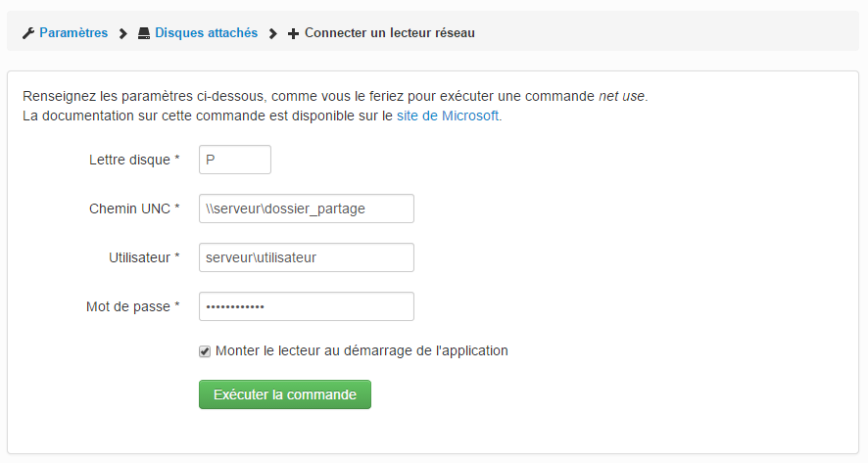Click the disk drive icon beside Disques attachés
The height and width of the screenshot is (463, 868).
pos(144,33)
